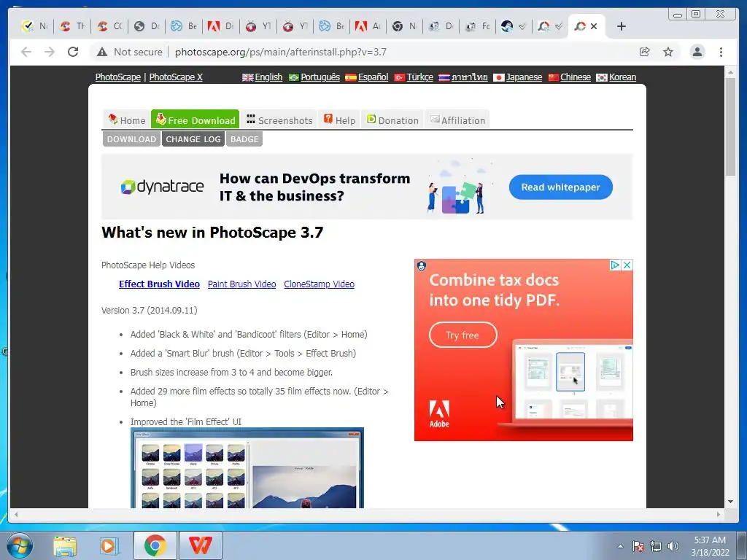Switch language to English
Image resolution: width=747 pixels, height=560 pixels.
pyautogui.click(x=268, y=77)
